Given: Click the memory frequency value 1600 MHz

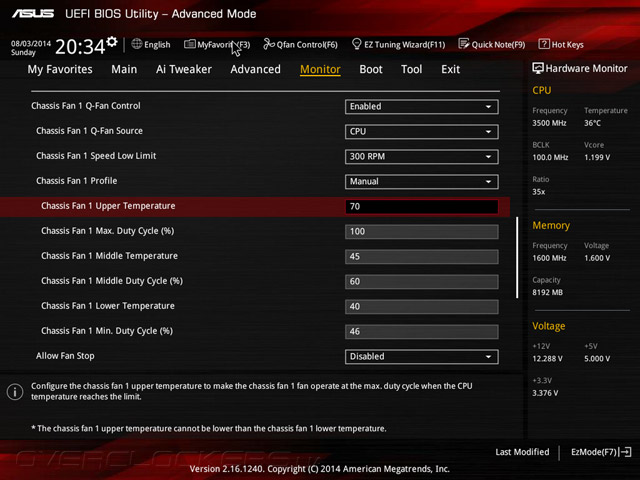Looking at the screenshot, I should pyautogui.click(x=549, y=258).
